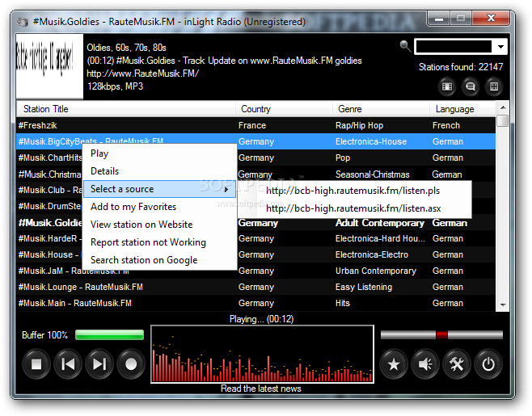
Task: Click the Hits genre cell
Action: (342, 303)
